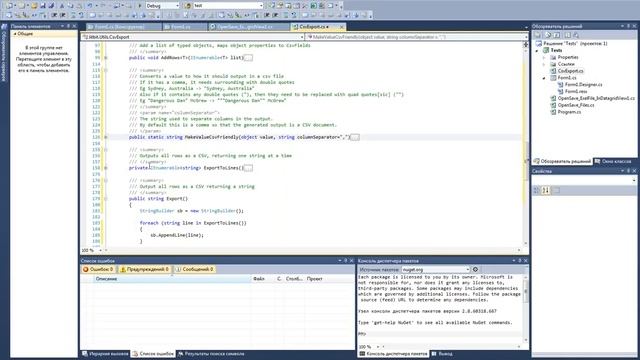
Task: Auto-hide pin of the Консоль диспетчера пакетов panel
Action: pos(520,260)
